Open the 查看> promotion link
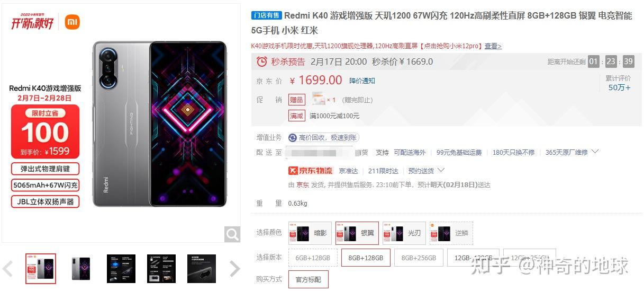This screenshot has height=291, width=644. 493,46
